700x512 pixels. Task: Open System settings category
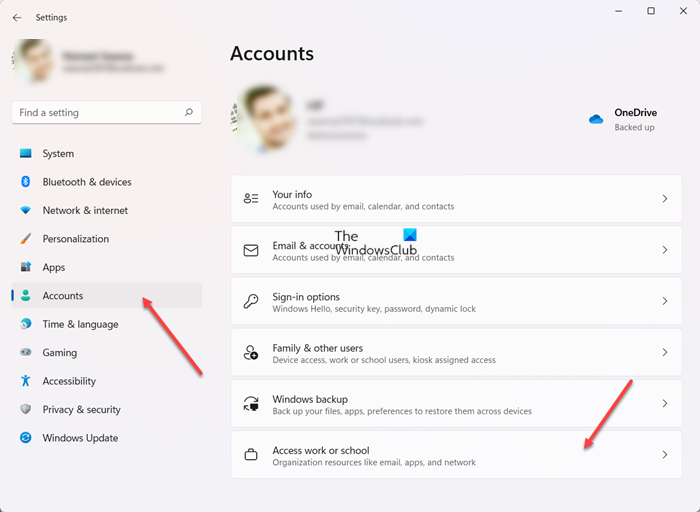pyautogui.click(x=107, y=153)
